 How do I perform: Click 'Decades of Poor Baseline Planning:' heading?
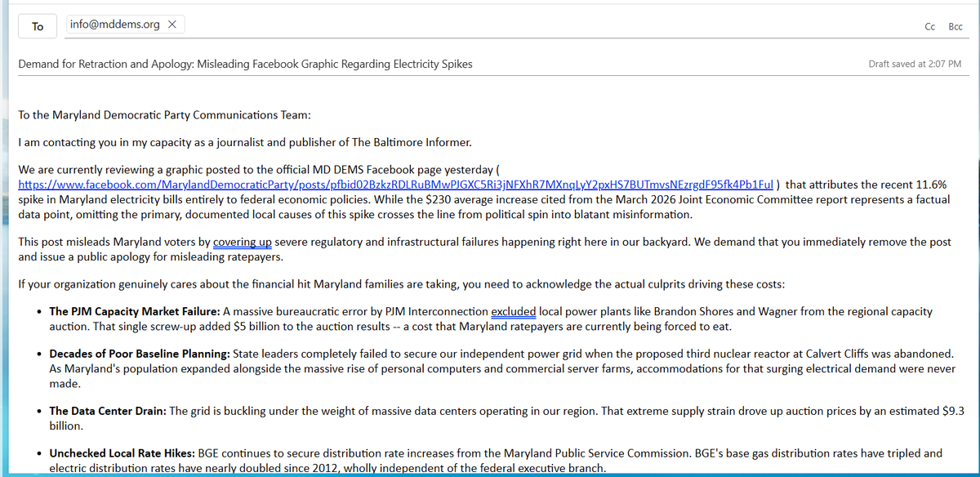pyautogui.click(x=140, y=354)
